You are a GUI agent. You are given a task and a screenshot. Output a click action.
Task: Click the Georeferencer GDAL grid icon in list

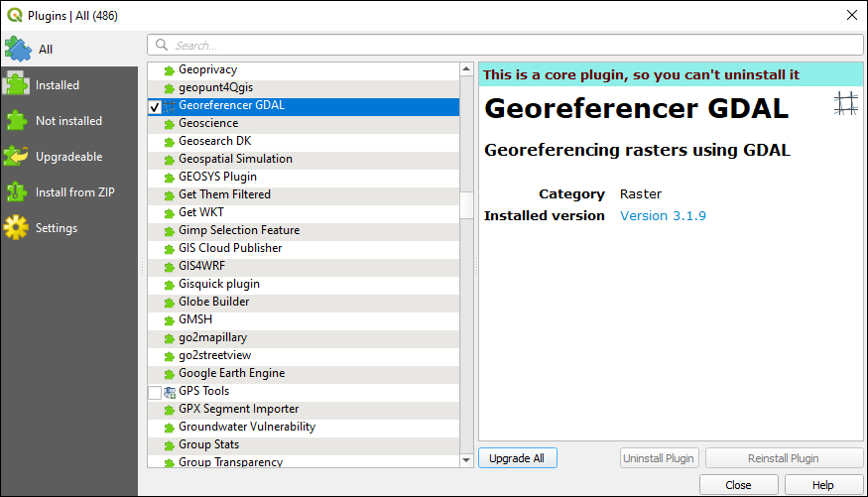pyautogui.click(x=170, y=106)
